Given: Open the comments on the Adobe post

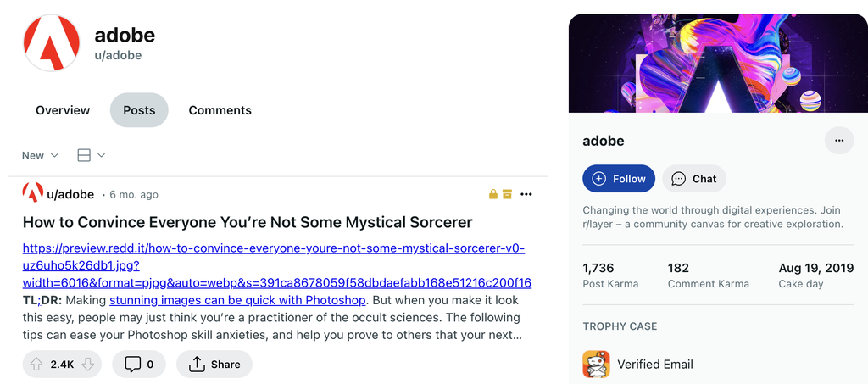Looking at the screenshot, I should coord(140,365).
